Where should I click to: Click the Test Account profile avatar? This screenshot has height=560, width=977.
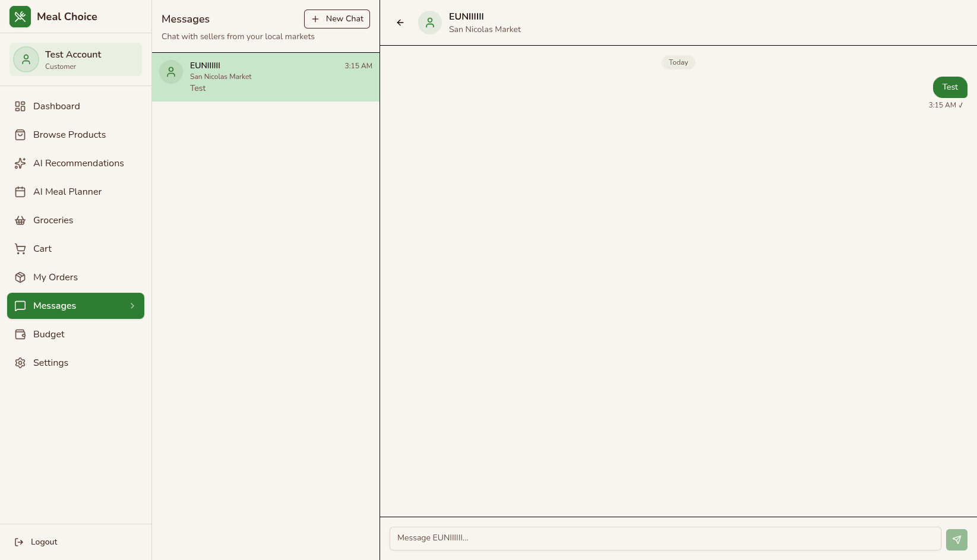pos(26,59)
